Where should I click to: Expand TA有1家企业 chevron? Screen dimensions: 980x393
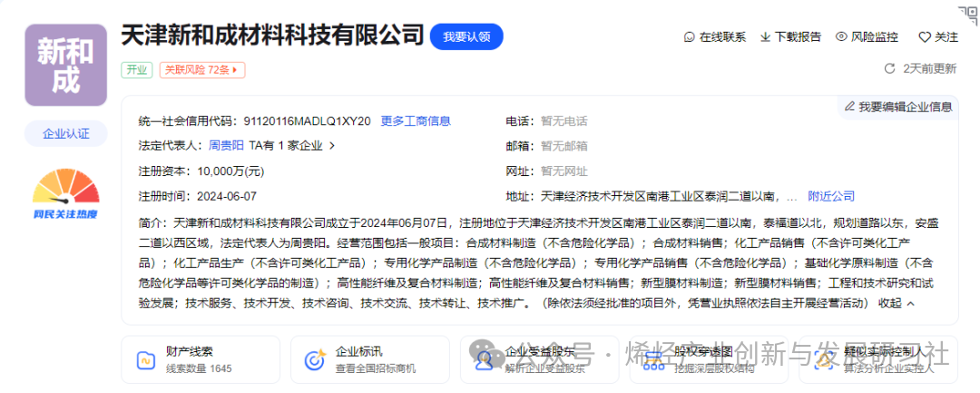331,145
